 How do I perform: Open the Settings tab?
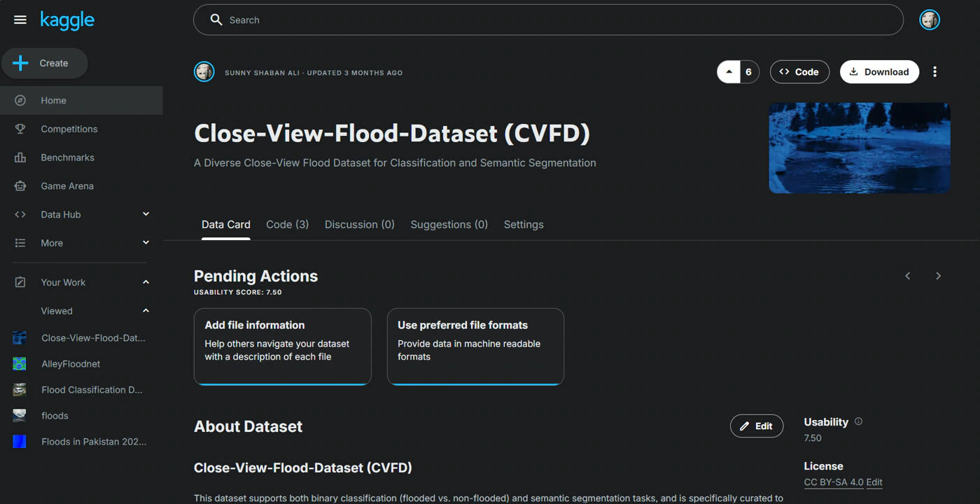pyautogui.click(x=524, y=225)
